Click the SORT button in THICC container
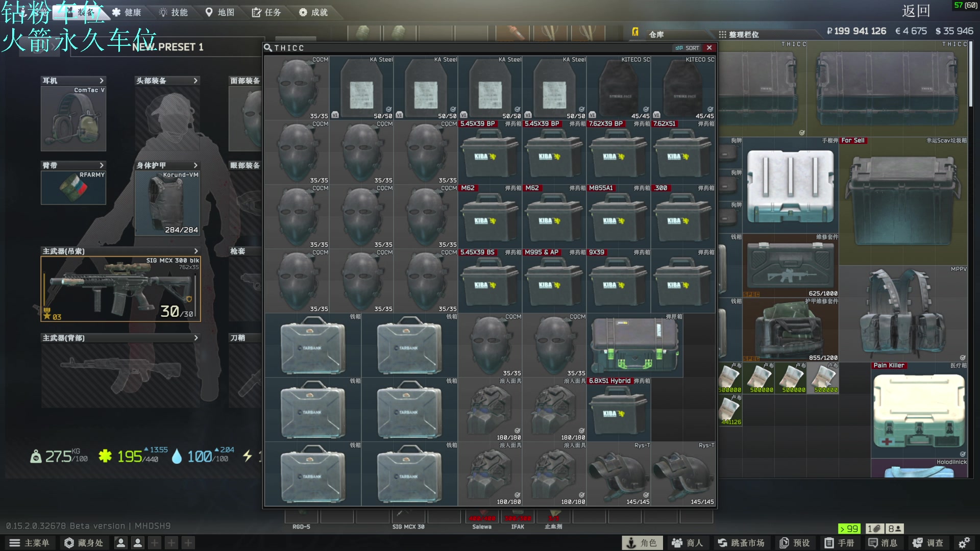980x551 pixels. [688, 48]
